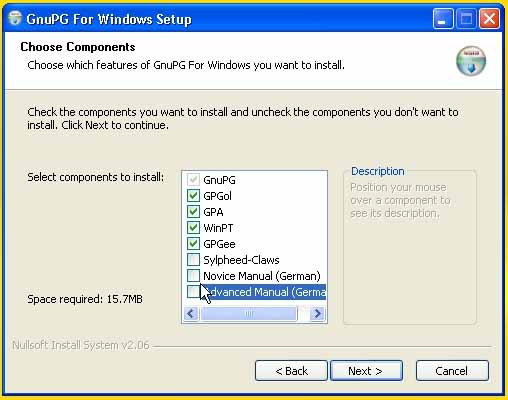Screen dimensions: 508x400
Task: Uncheck the GPGol component
Action: coord(193,196)
